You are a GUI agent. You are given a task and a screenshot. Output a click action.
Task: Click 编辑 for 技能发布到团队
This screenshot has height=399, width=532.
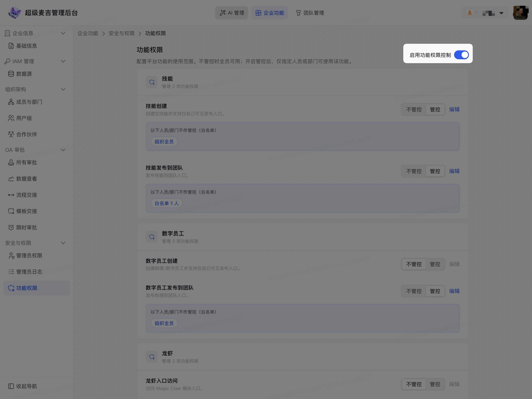click(x=454, y=171)
